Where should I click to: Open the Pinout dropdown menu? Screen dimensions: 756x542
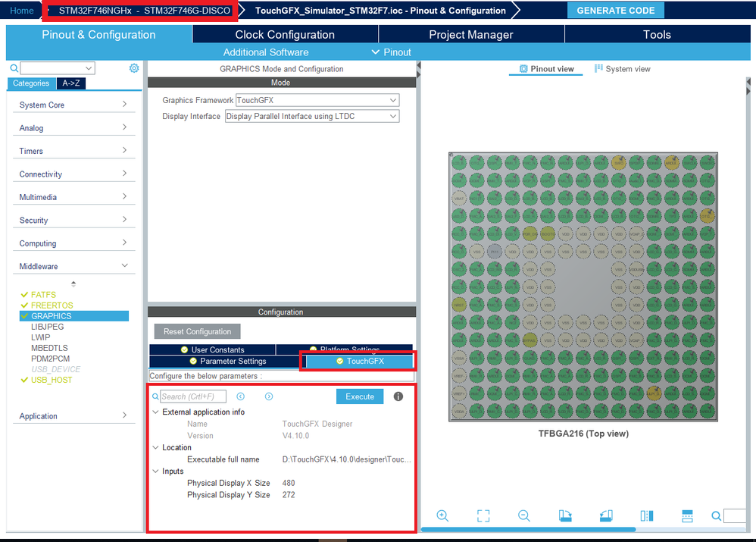pos(391,52)
